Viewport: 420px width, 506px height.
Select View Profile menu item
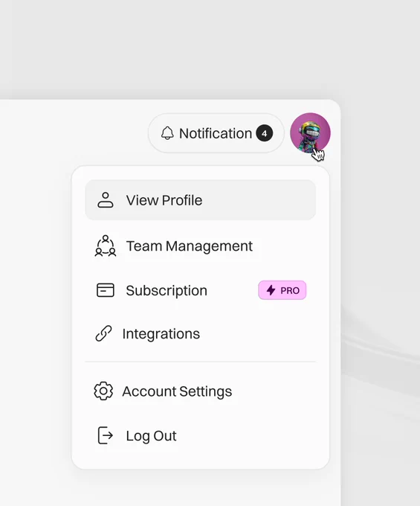[201, 200]
